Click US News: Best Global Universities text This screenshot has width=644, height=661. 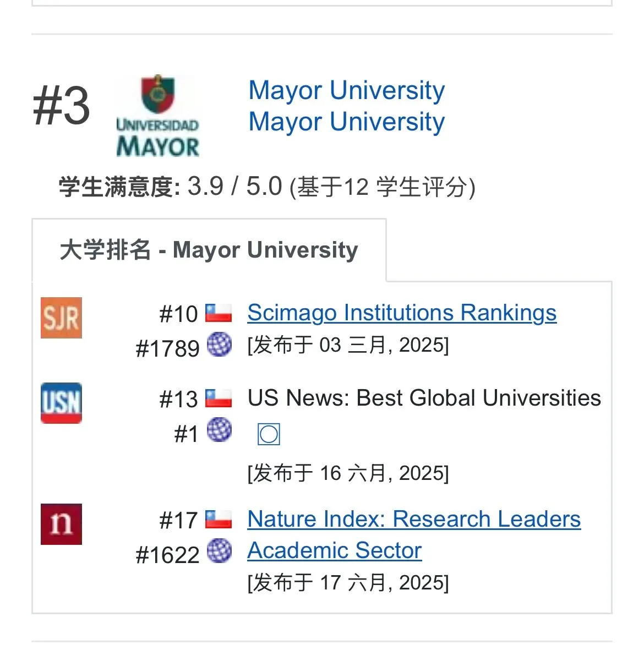click(x=424, y=398)
